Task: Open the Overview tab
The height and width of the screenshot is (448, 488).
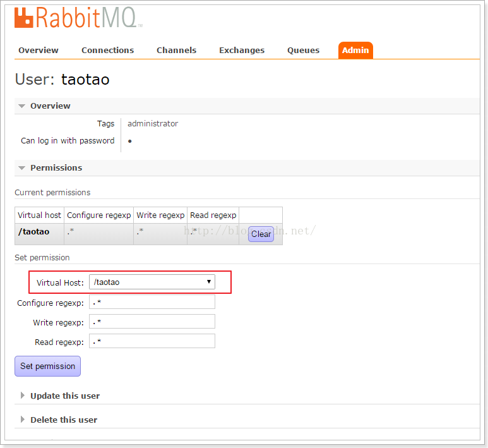Action: [x=39, y=50]
